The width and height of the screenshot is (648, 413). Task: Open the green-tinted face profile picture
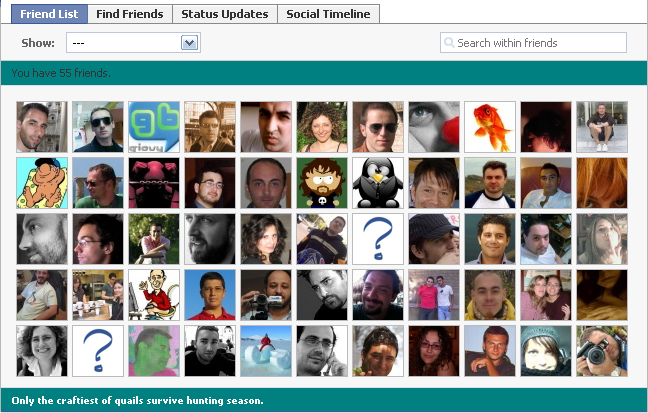coord(154,351)
